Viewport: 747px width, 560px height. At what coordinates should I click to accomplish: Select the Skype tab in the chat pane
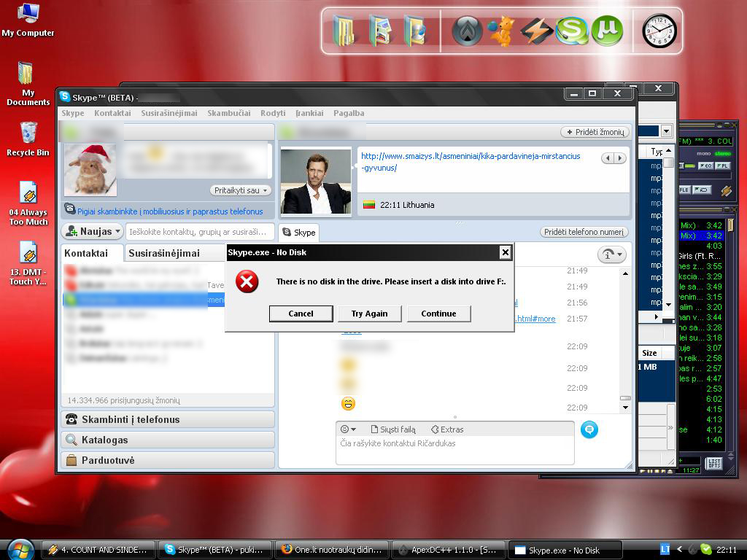coord(298,233)
